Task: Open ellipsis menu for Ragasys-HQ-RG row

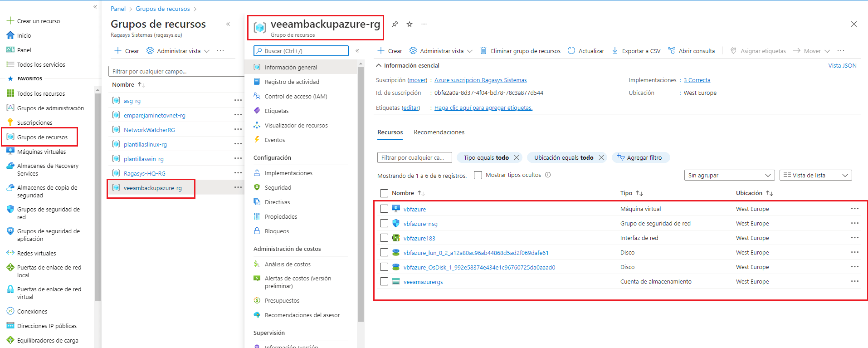Action: coord(238,173)
